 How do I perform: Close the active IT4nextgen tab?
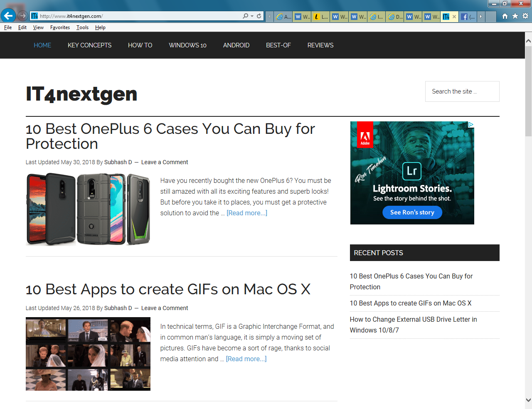coord(454,17)
